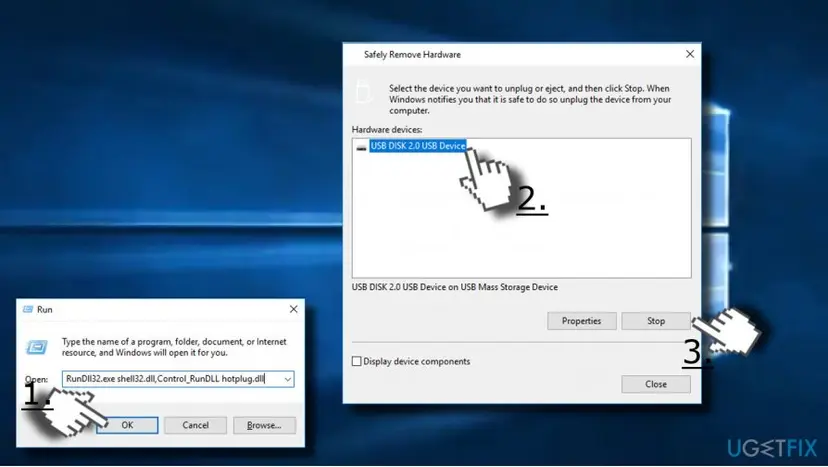Click the 'Hardware devices:' label
The height and width of the screenshot is (467, 828).
tap(387, 129)
